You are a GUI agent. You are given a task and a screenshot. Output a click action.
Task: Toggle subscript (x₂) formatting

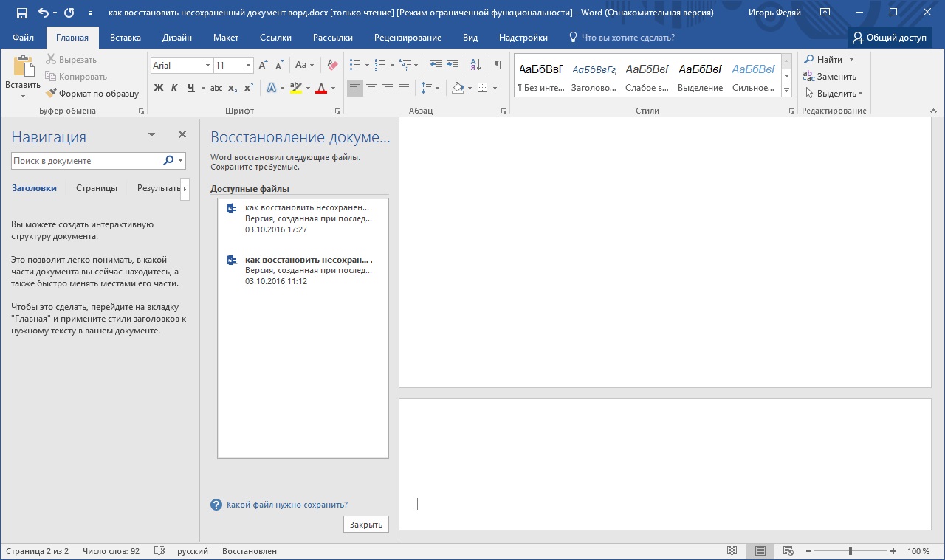(x=233, y=88)
